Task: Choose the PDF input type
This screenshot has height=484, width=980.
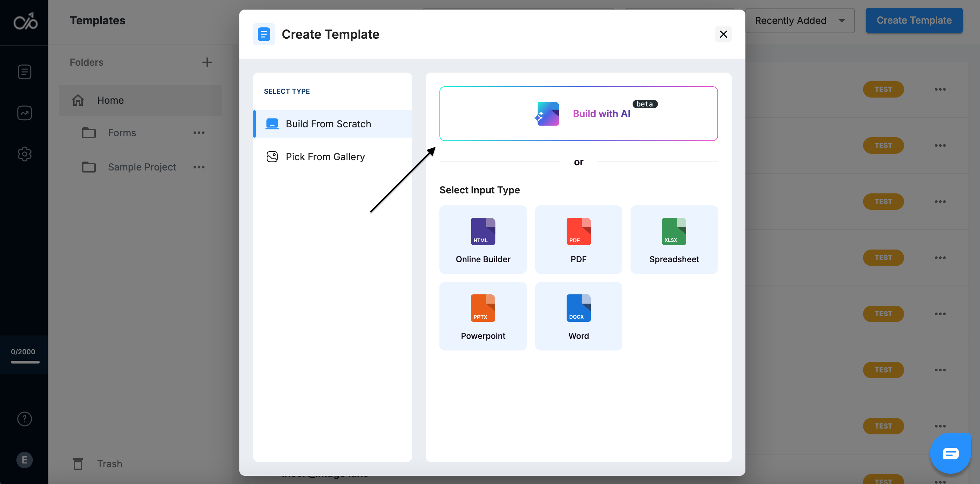Action: pyautogui.click(x=578, y=240)
